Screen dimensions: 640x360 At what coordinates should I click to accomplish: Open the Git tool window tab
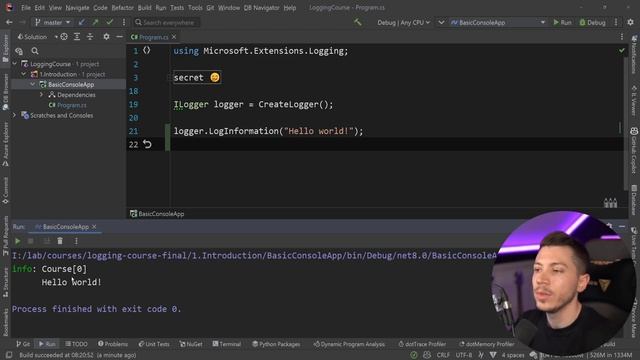click(23, 344)
